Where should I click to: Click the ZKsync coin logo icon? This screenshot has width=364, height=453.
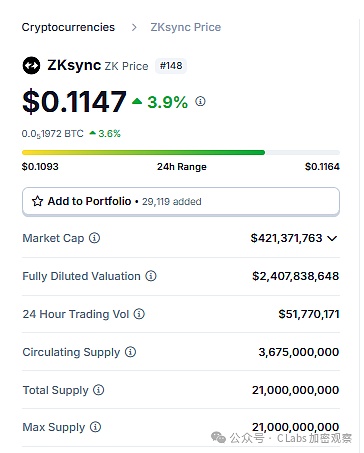(31, 66)
